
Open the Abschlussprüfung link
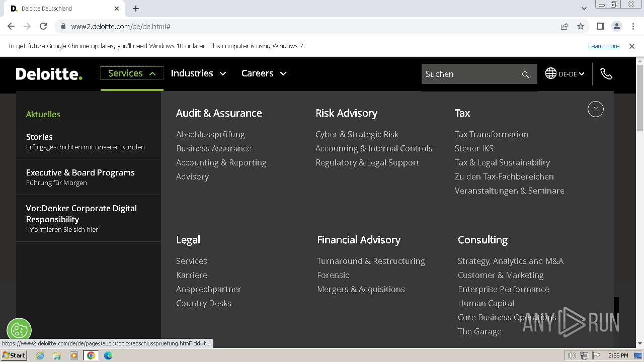[210, 134]
